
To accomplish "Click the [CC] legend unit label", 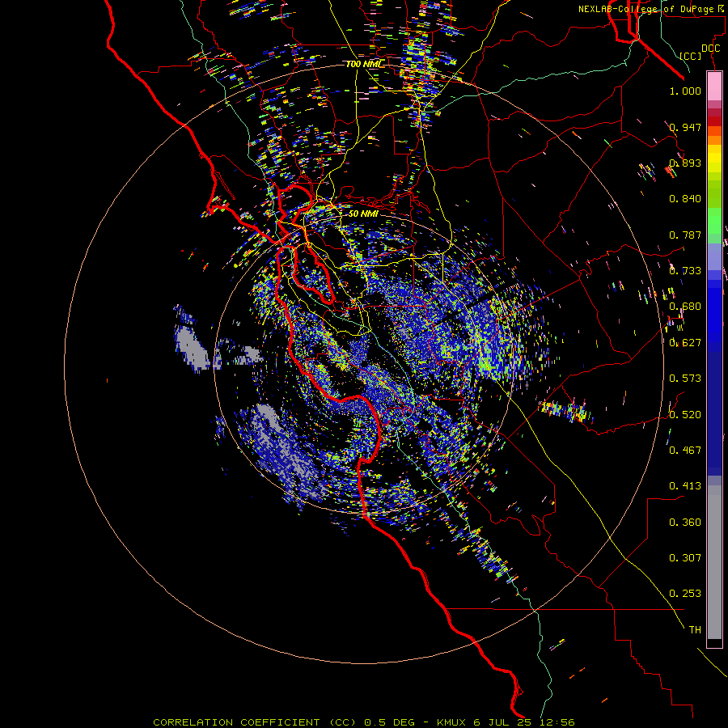I will tap(691, 56).
